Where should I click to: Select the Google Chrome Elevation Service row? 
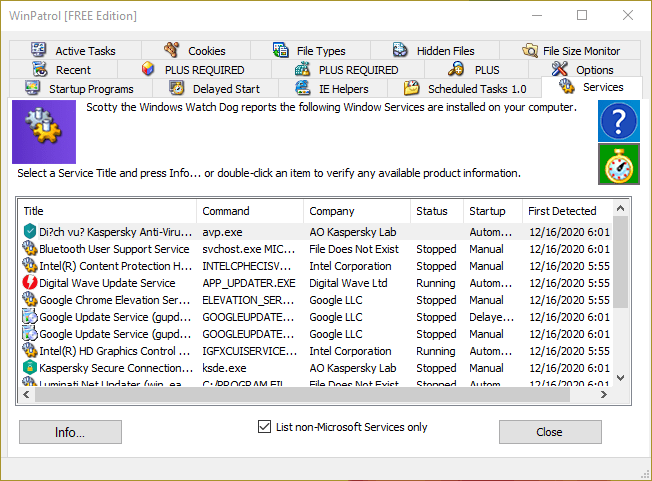[x=316, y=300]
